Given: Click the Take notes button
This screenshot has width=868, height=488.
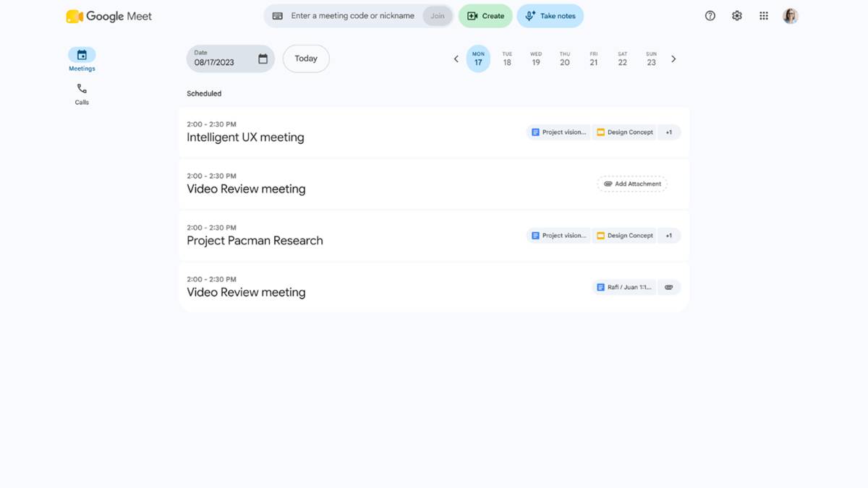Looking at the screenshot, I should pos(550,16).
